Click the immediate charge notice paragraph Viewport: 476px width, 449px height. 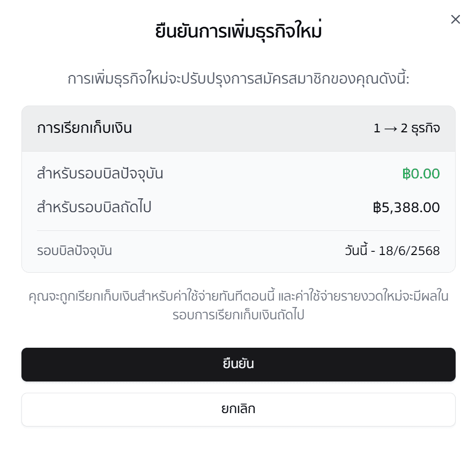(x=238, y=305)
